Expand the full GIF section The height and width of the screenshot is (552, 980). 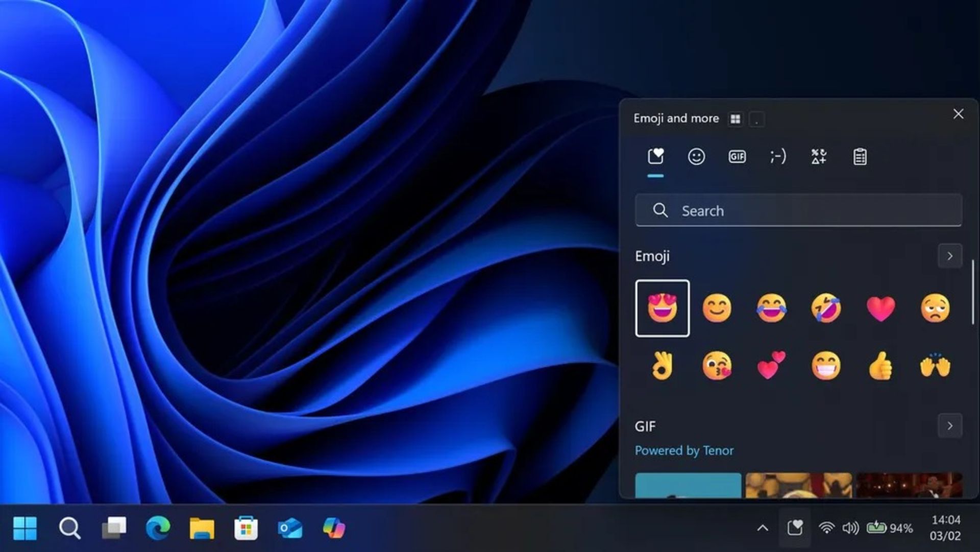(950, 426)
